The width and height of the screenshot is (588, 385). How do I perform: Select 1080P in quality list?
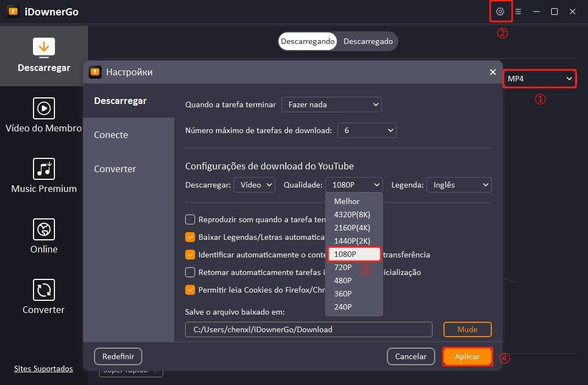354,254
